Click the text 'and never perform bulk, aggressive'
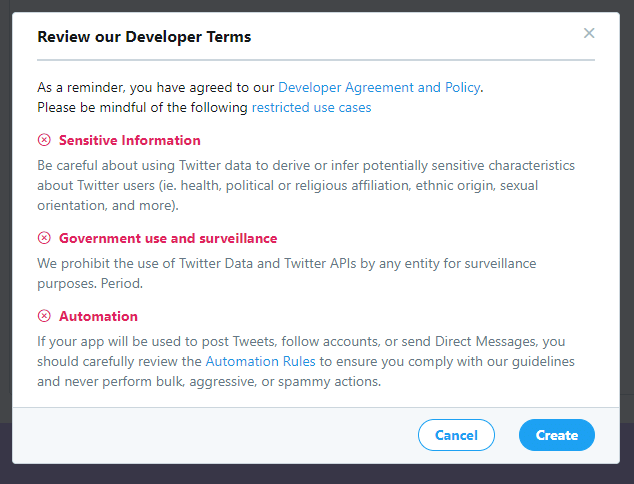Image resolution: width=634 pixels, height=484 pixels. (147, 381)
